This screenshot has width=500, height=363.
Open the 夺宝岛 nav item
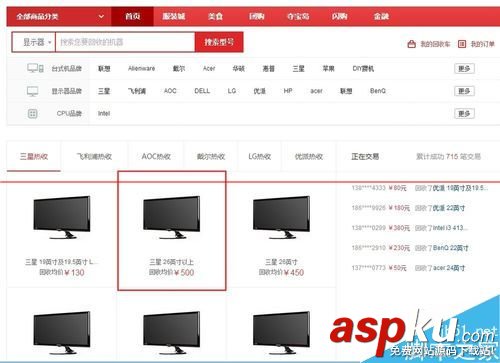pos(298,16)
